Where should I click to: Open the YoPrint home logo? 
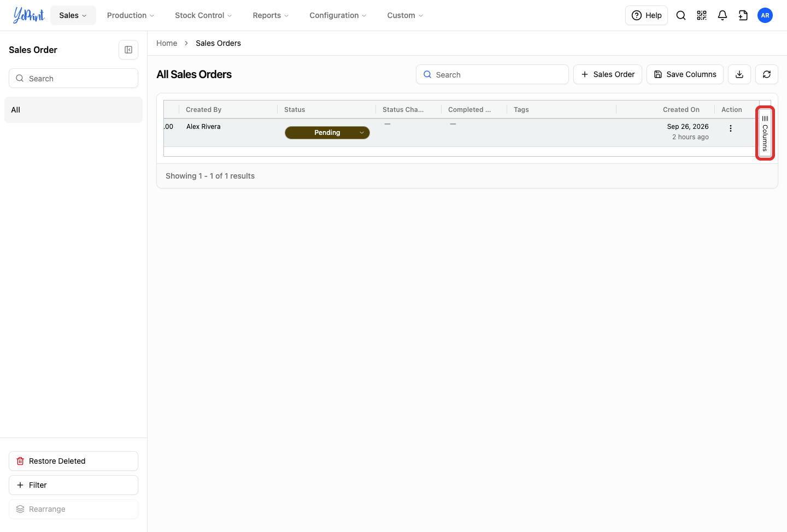(29, 15)
